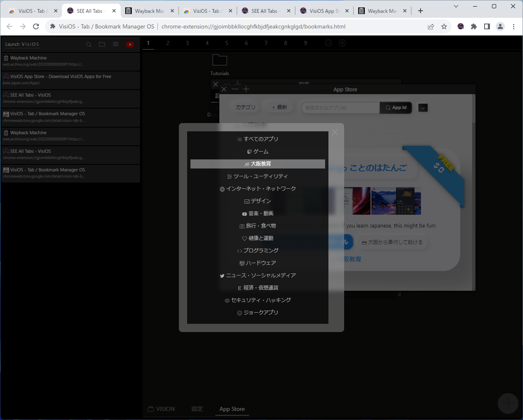Minimize the App Store inner window
The image size is (523, 420).
[235, 89]
